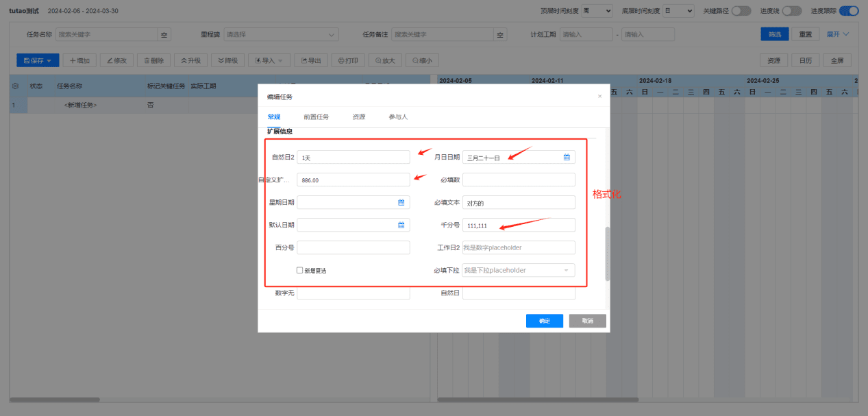
Task: Switch to the 参与人 tab
Action: [398, 117]
